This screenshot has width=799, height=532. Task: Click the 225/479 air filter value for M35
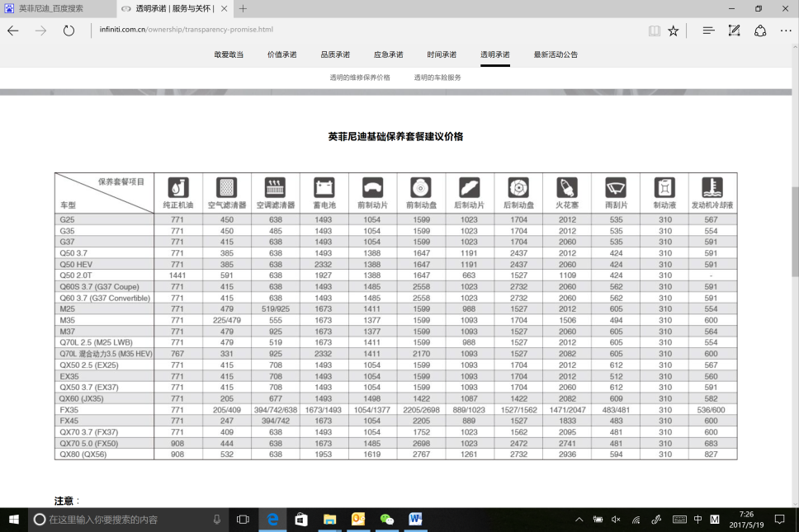point(227,320)
